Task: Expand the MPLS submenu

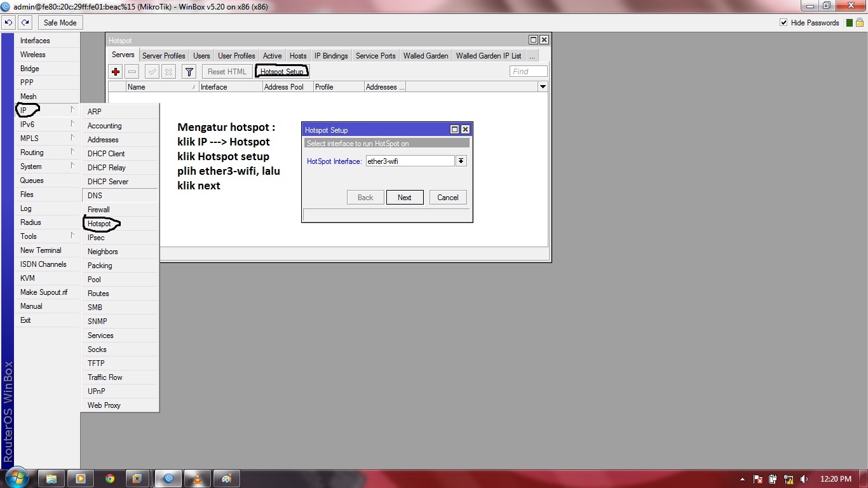Action: point(47,139)
